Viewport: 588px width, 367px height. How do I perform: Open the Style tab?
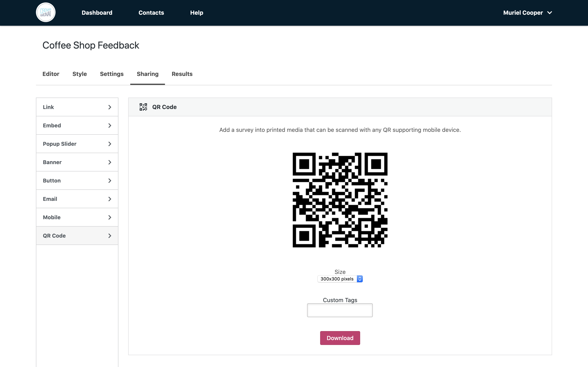[80, 74]
